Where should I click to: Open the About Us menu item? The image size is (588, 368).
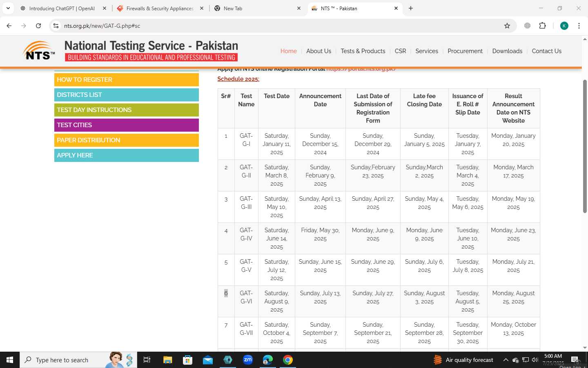pos(318,51)
